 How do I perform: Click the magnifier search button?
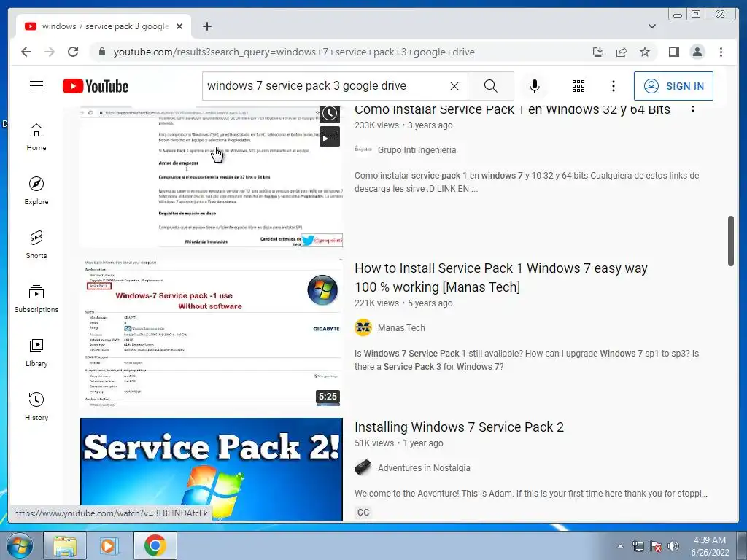point(491,86)
